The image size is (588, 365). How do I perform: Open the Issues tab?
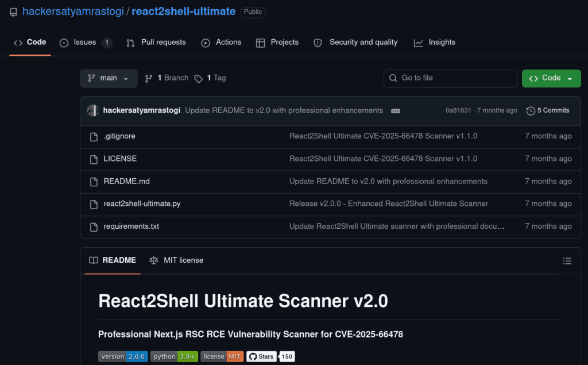(86, 43)
